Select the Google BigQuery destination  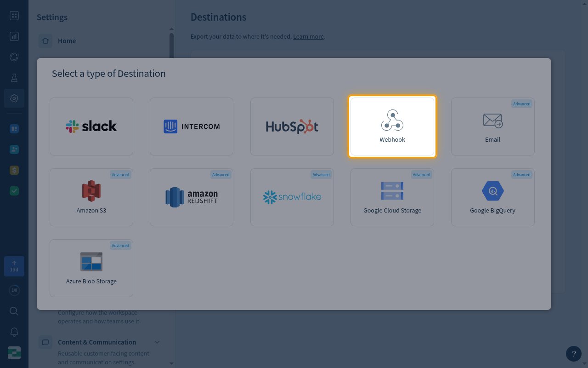493,197
